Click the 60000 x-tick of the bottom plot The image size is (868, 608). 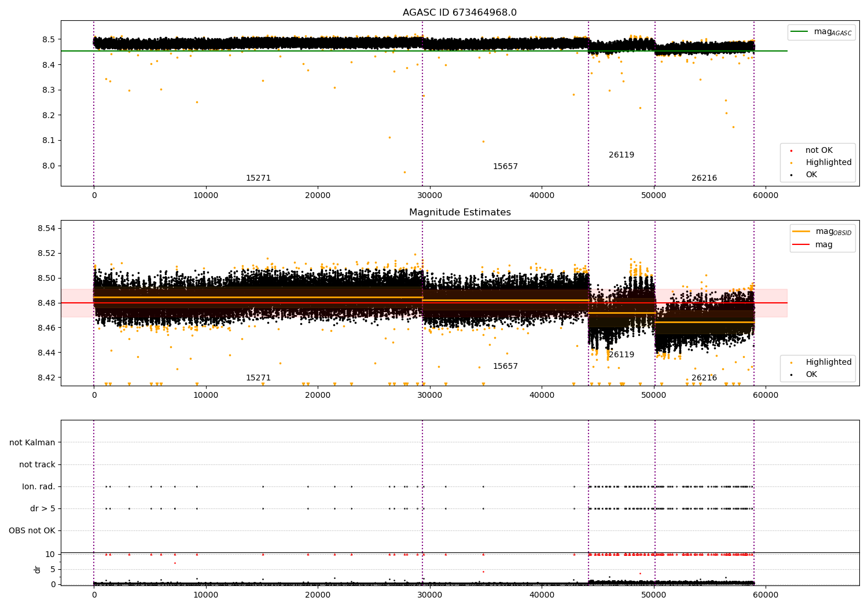[766, 595]
